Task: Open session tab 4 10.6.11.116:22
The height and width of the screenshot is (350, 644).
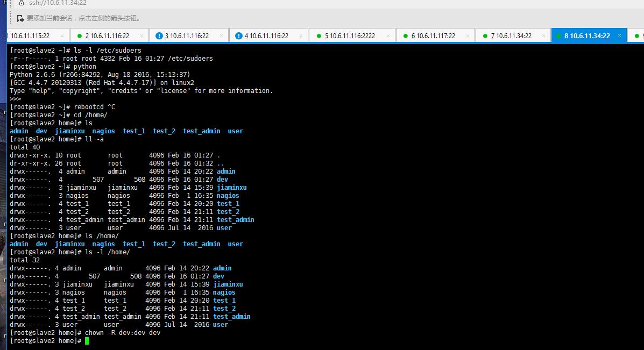Action: click(x=268, y=36)
